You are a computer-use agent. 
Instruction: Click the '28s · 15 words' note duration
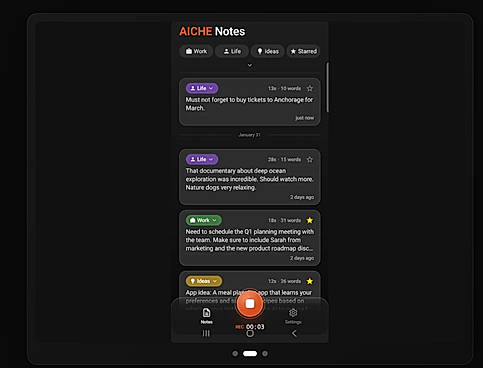click(x=284, y=160)
